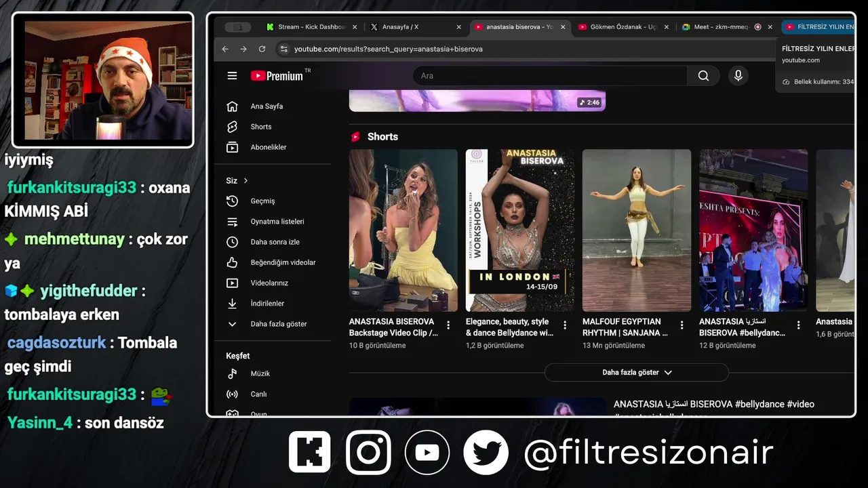
Task: Open İndirilenler download icon
Action: point(232,304)
